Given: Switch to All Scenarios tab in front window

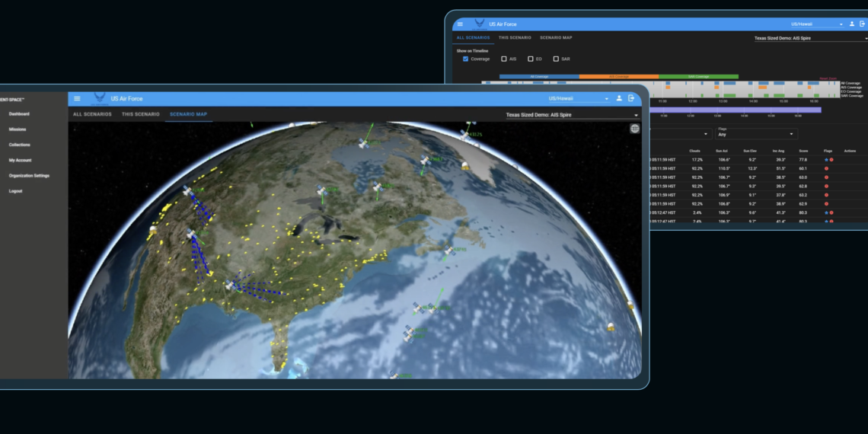Looking at the screenshot, I should point(92,114).
